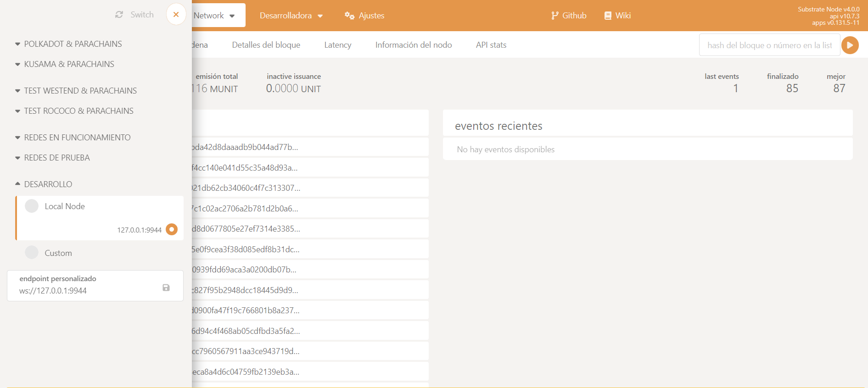Image resolution: width=868 pixels, height=388 pixels.
Task: Open the Wiki link
Action: (617, 16)
